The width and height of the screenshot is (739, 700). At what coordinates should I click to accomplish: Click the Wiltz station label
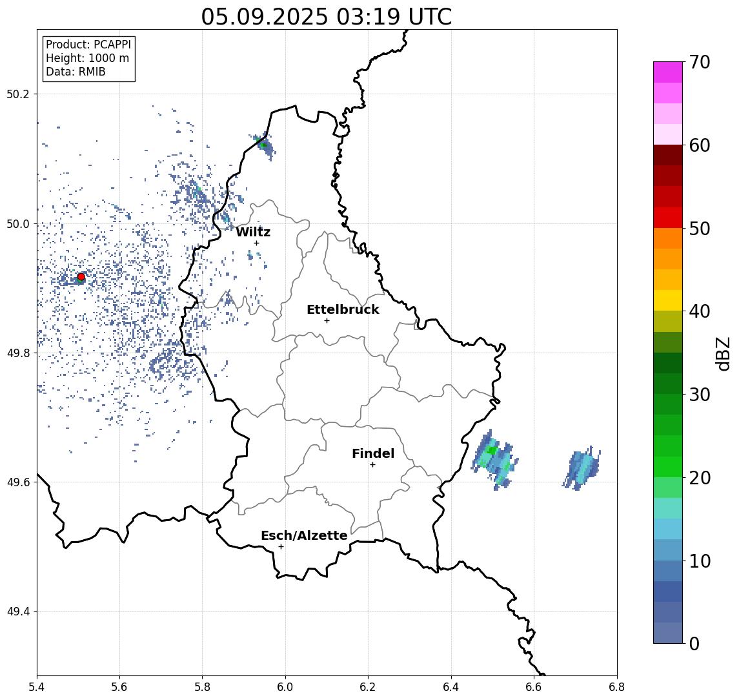point(253,232)
